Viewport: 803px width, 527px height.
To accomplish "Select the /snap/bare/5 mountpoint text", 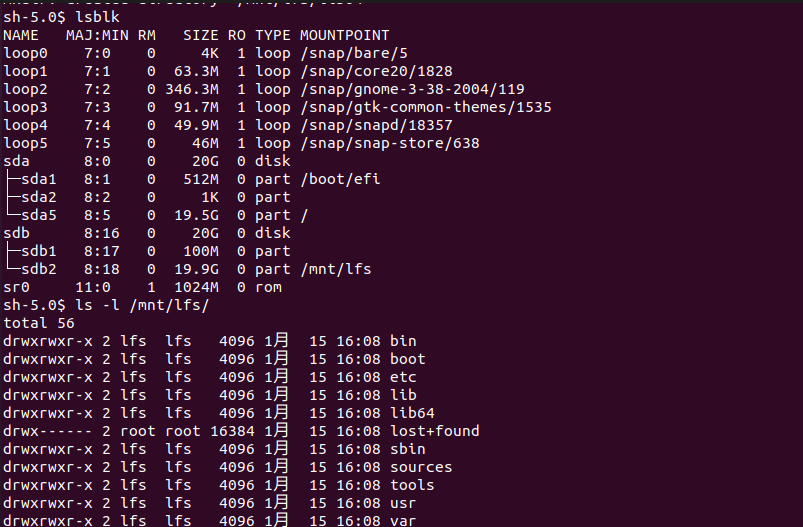I will coord(354,53).
